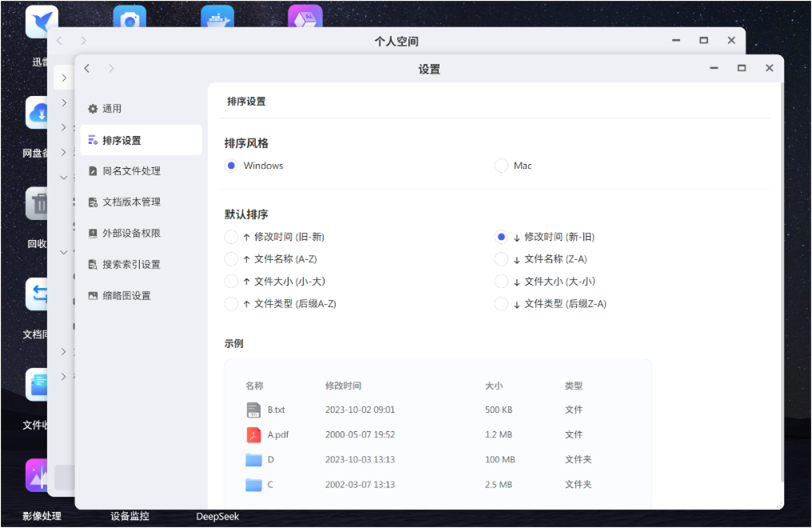Image resolution: width=812 pixels, height=528 pixels.
Task: Open the Docker whale desktop icon
Action: [218, 17]
